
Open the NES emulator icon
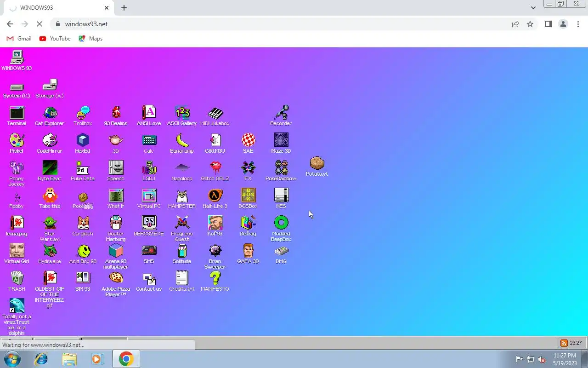click(x=281, y=198)
